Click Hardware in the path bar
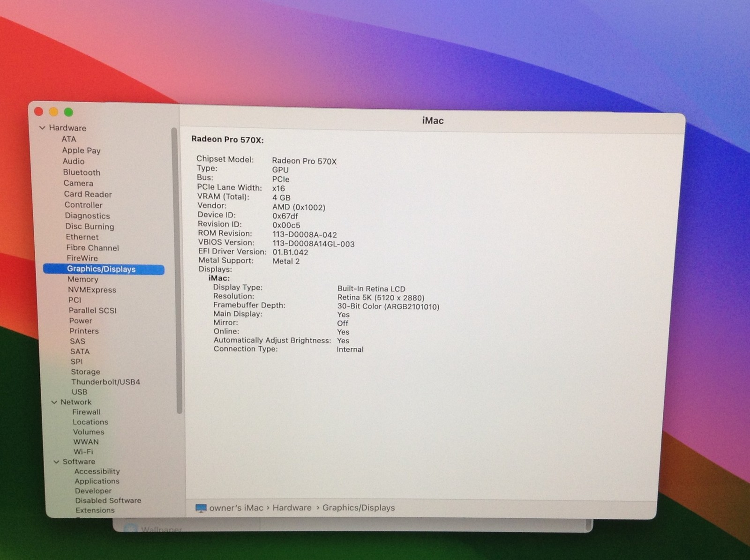Image resolution: width=750 pixels, height=560 pixels. click(x=292, y=508)
